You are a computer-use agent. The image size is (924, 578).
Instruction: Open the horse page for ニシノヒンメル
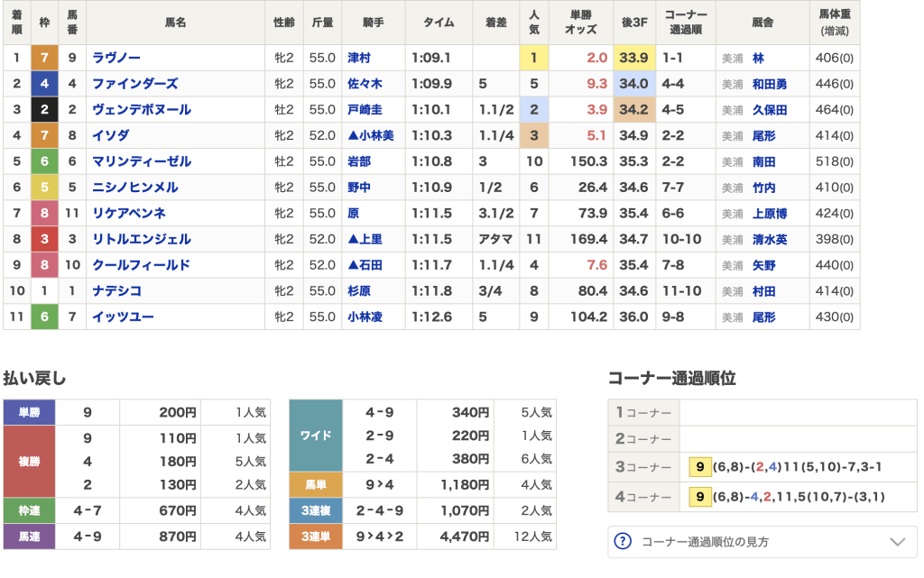point(135,188)
